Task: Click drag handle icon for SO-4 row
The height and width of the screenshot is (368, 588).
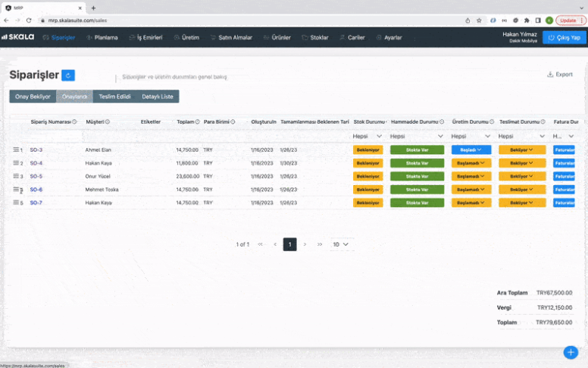Action: point(16,162)
